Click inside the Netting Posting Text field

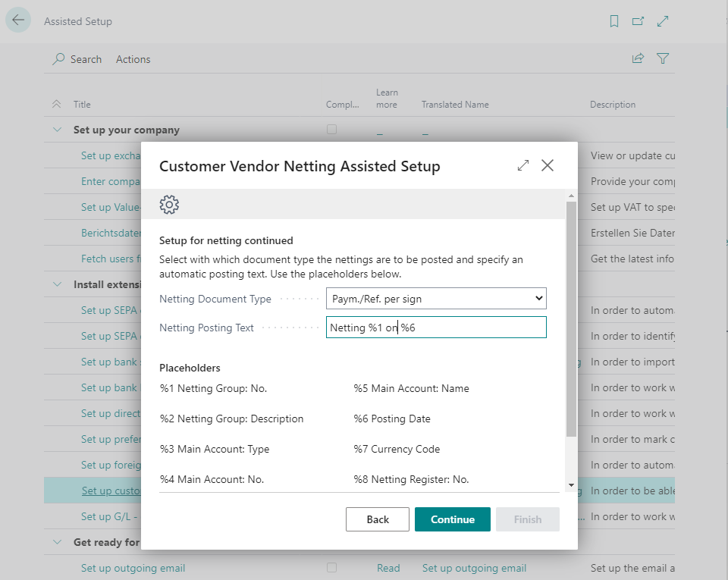[436, 327]
